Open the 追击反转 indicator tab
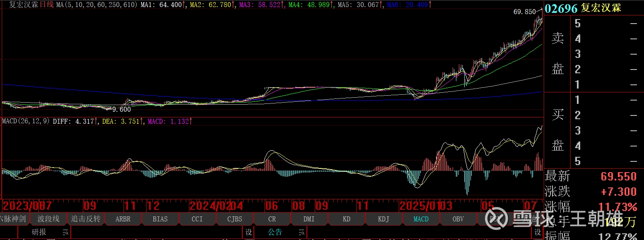The height and width of the screenshot is (240, 644). coord(86,219)
